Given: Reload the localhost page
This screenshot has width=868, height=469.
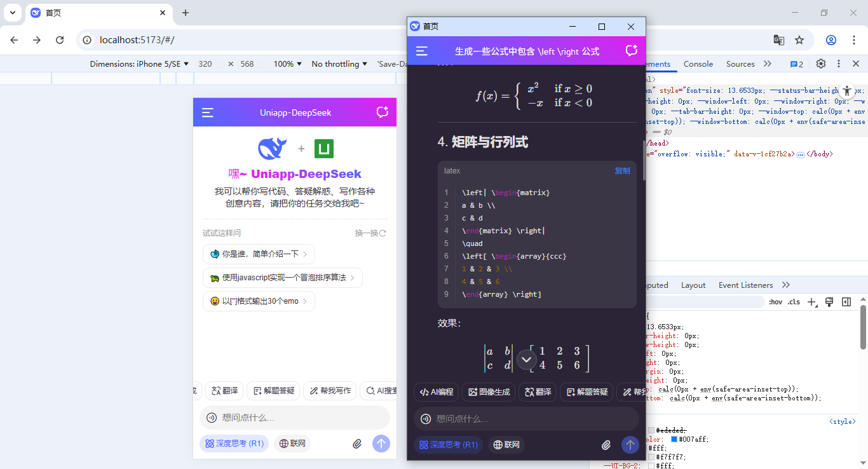Looking at the screenshot, I should coord(60,40).
